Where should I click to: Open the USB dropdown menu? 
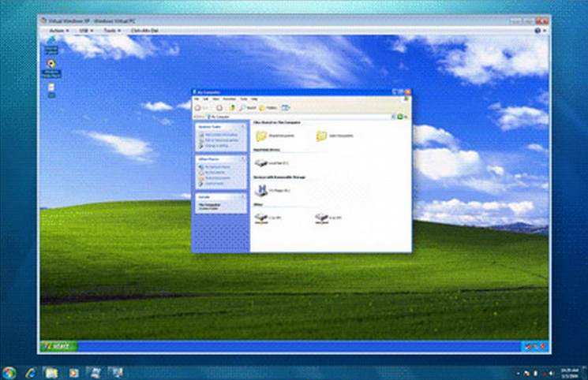86,31
